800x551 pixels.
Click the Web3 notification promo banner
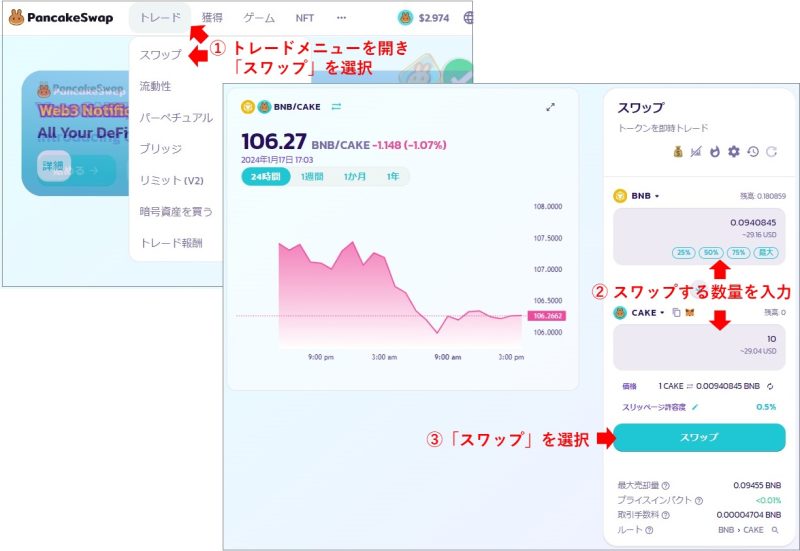74,134
